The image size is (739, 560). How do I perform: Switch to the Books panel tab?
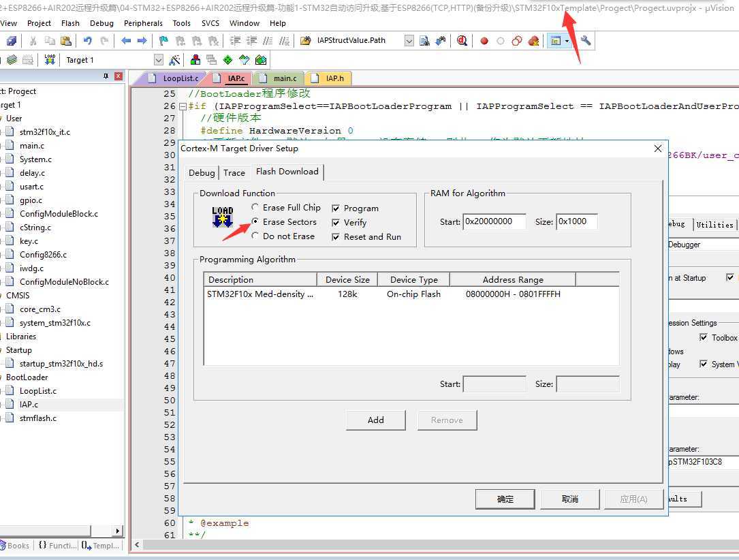(x=15, y=546)
